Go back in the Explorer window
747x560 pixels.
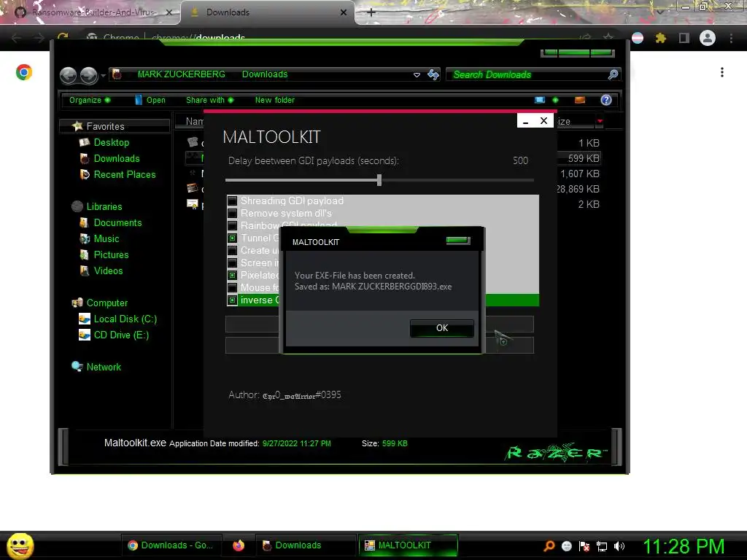pyautogui.click(x=69, y=75)
